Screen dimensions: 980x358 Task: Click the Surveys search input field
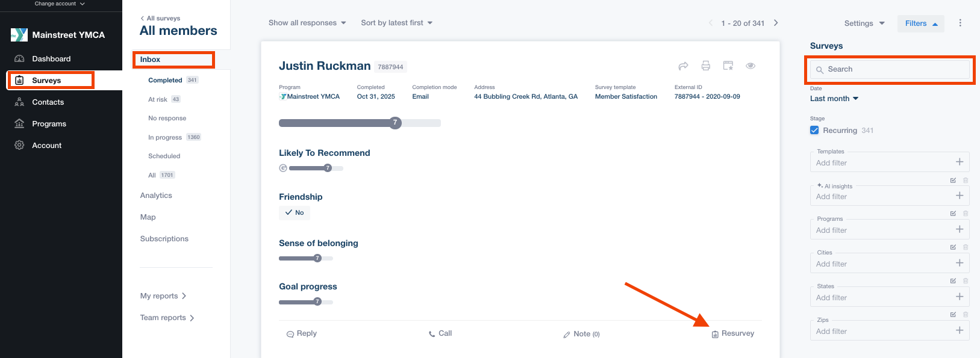coord(890,69)
